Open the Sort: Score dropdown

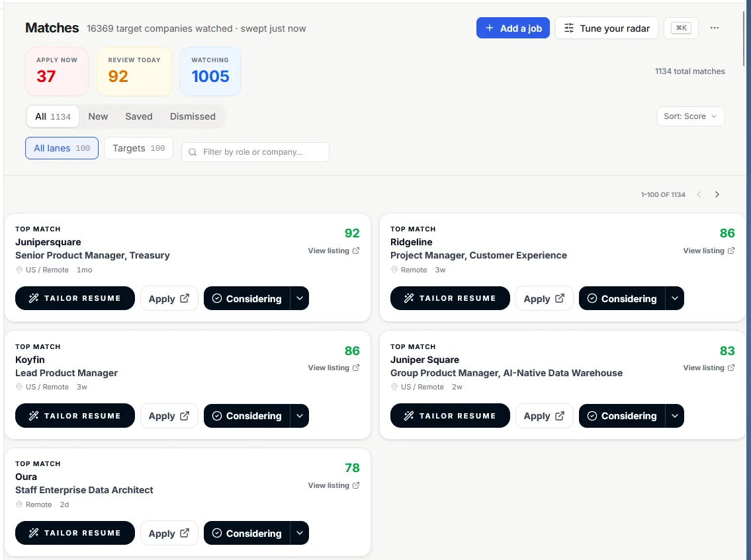tap(691, 116)
